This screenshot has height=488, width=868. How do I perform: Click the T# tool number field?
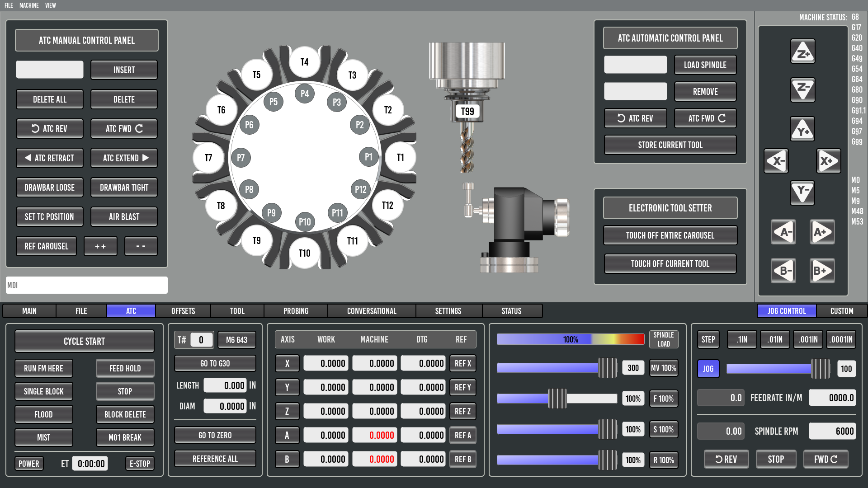[201, 340]
